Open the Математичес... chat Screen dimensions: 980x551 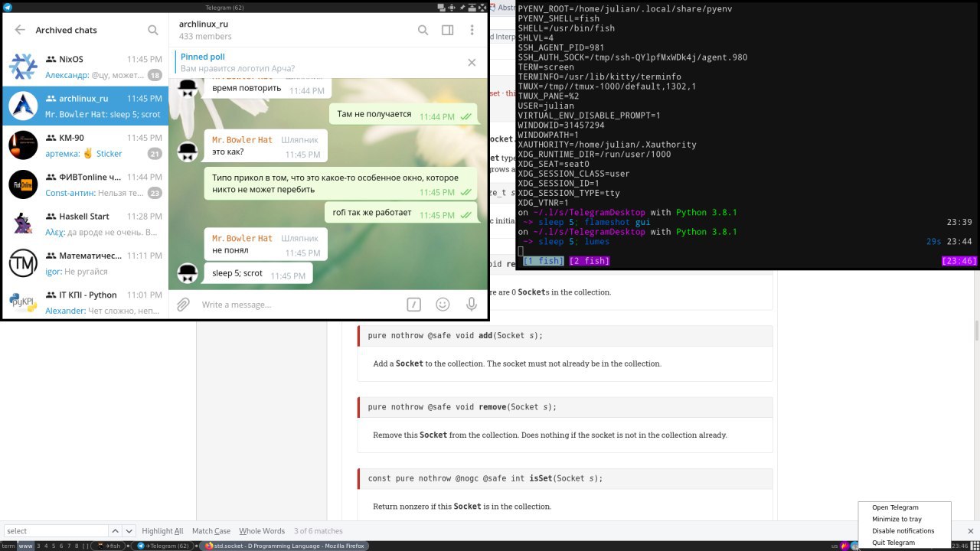point(85,263)
